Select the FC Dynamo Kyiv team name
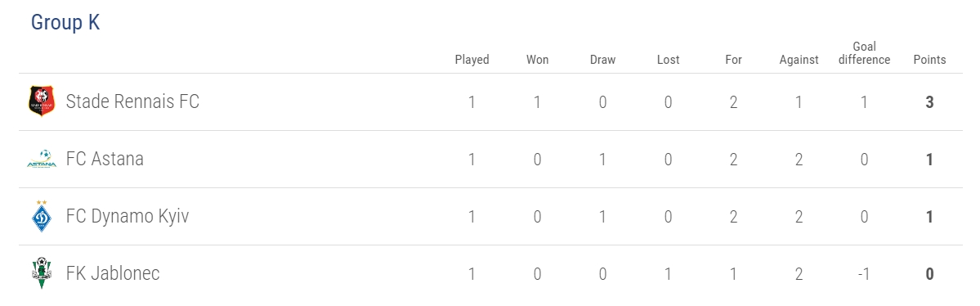 click(x=128, y=217)
